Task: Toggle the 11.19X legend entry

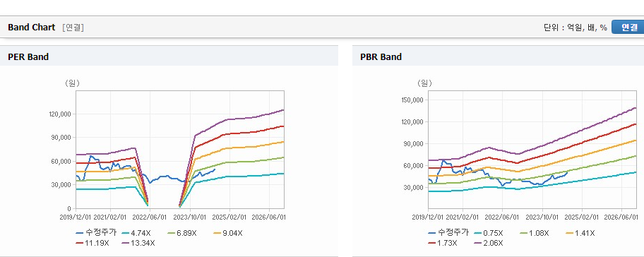Action: pos(93,243)
